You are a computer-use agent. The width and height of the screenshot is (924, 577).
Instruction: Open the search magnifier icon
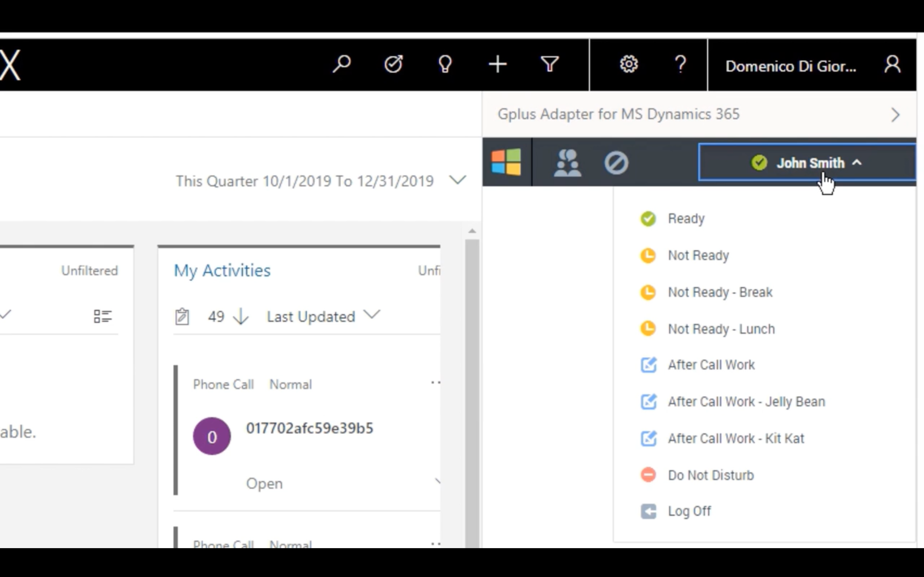[x=341, y=64]
